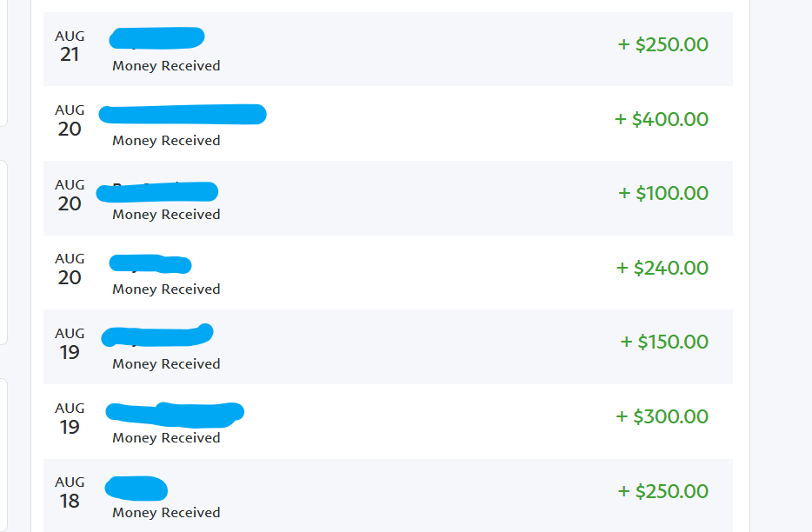
Task: Select the redacted sender name on Aug 18
Action: 136,489
